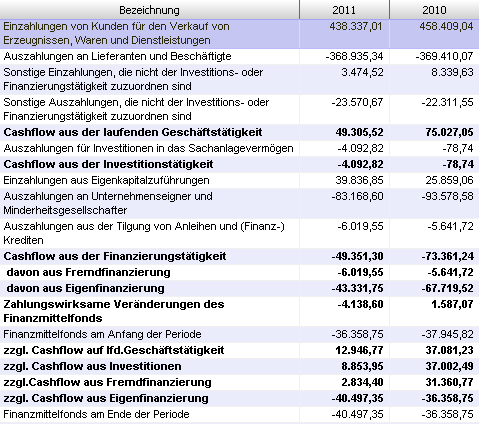Click the -73.361,24 cell

tap(435, 256)
